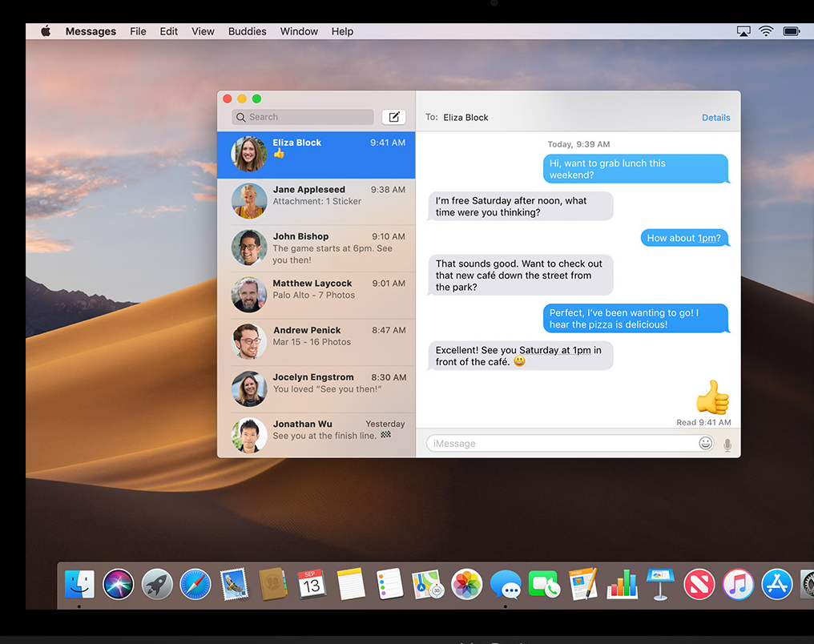Viewport: 814px width, 644px height.
Task: Select Jocelyn Engstrom conversation
Action: pos(316,389)
